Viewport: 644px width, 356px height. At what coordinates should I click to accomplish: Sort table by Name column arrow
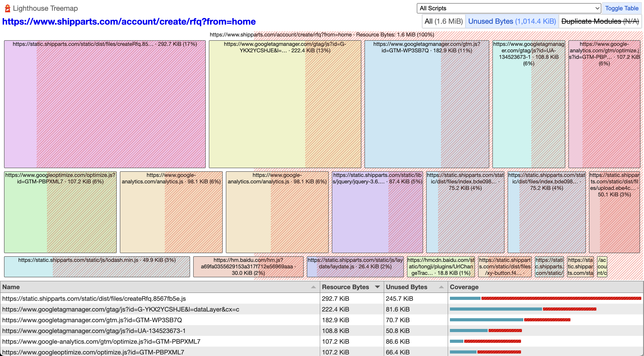tap(313, 287)
